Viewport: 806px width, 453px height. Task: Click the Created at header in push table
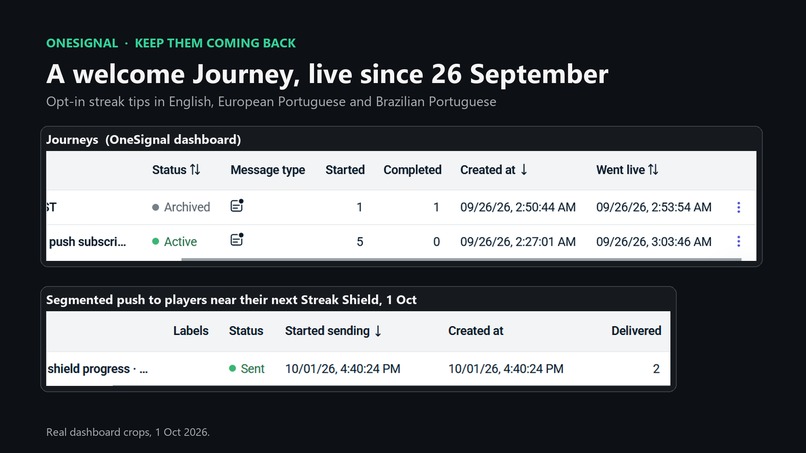click(x=475, y=331)
